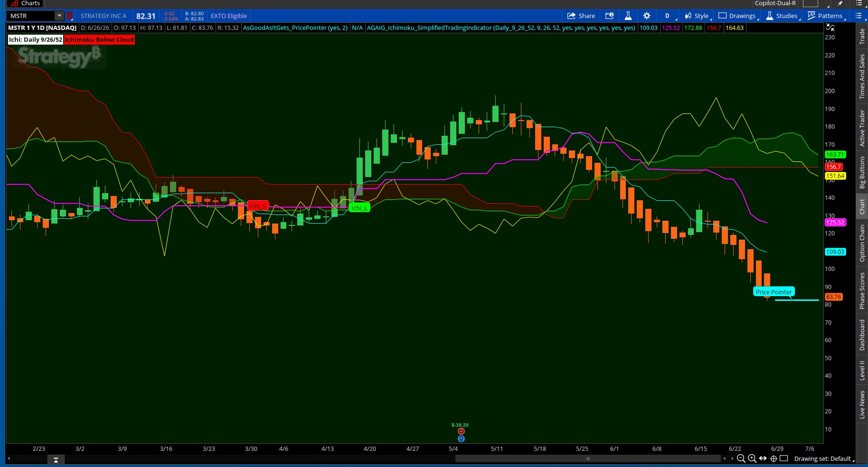Screen dimensions: 868x467
Task: Click the Share button label
Action: point(587,16)
